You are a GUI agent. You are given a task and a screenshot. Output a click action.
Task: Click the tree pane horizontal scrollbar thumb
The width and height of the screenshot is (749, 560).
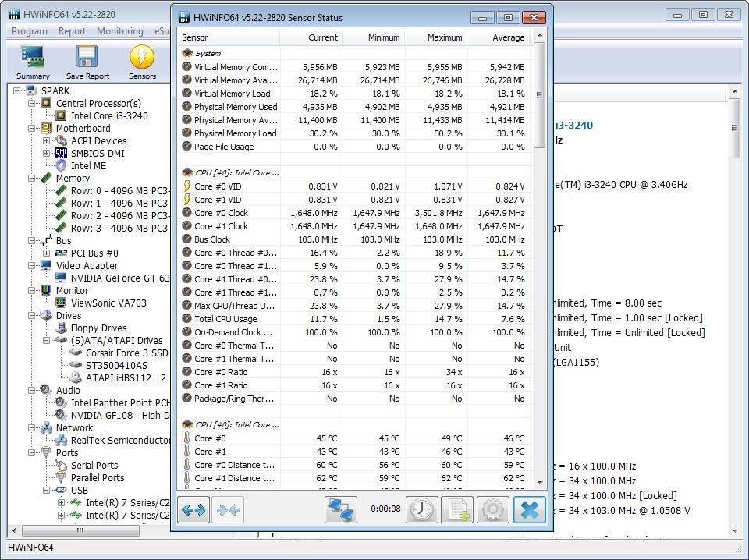[80, 530]
